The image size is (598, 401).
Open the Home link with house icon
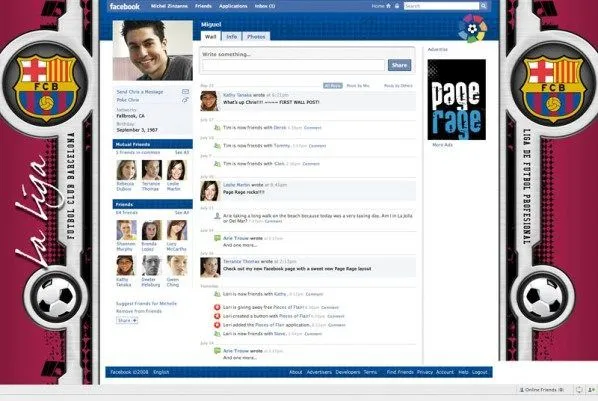click(x=381, y=6)
